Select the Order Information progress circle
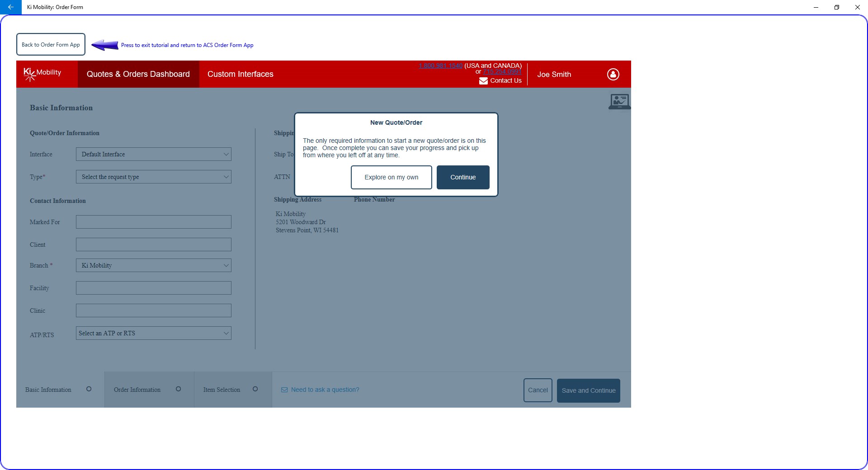868x470 pixels. pyautogui.click(x=179, y=389)
